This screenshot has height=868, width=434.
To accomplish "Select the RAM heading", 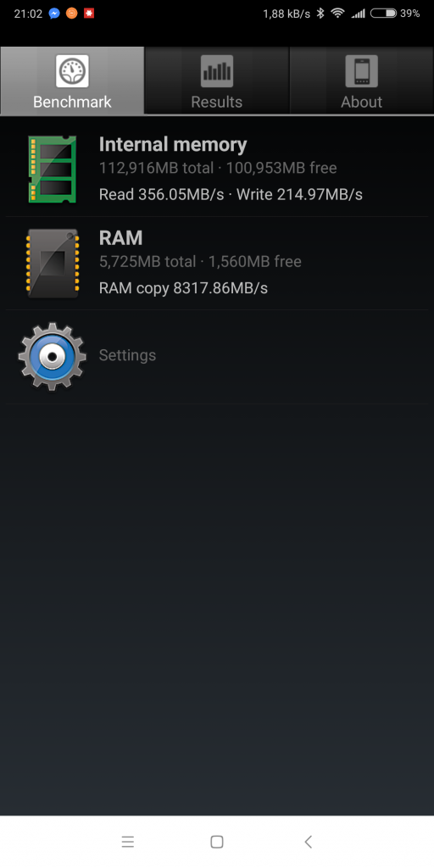I will [x=120, y=238].
